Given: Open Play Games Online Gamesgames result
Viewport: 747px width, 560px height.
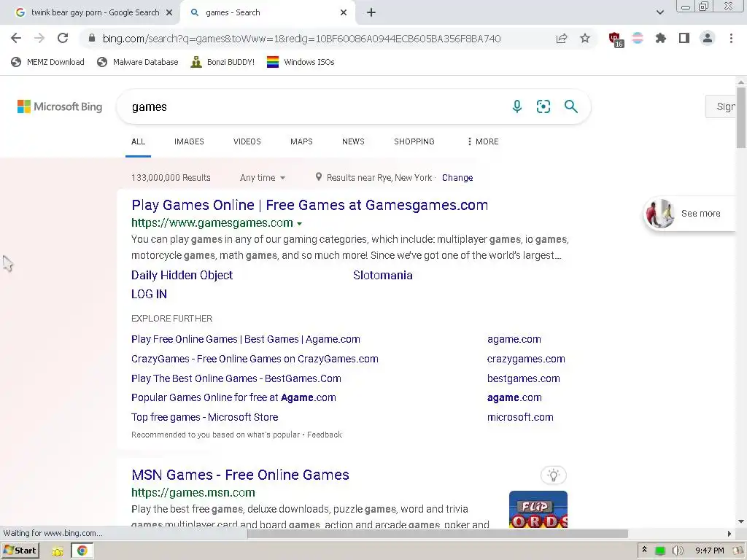Looking at the screenshot, I should click(x=309, y=205).
